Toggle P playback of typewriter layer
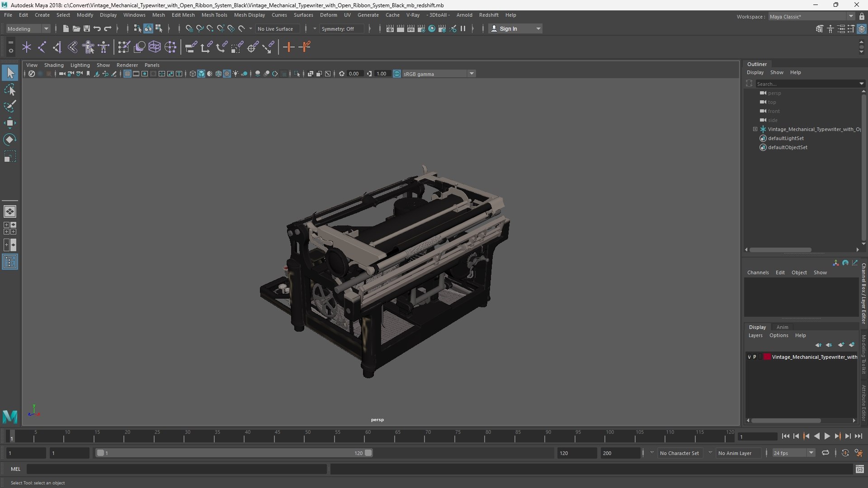Image resolution: width=868 pixels, height=488 pixels. click(755, 357)
